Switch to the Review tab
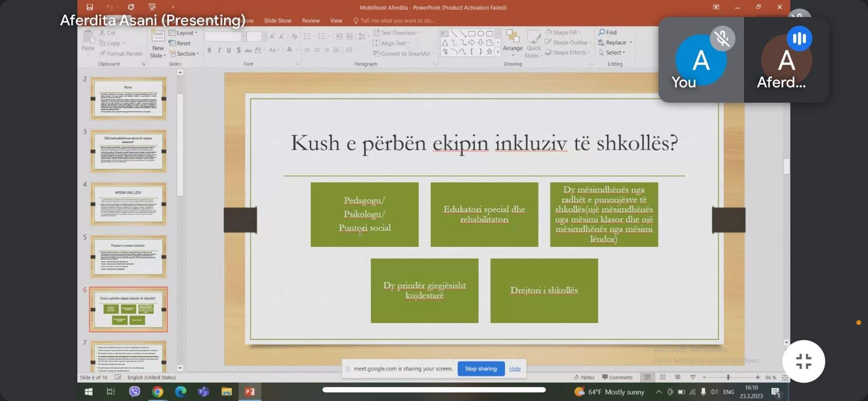This screenshot has height=401, width=868. click(x=311, y=20)
